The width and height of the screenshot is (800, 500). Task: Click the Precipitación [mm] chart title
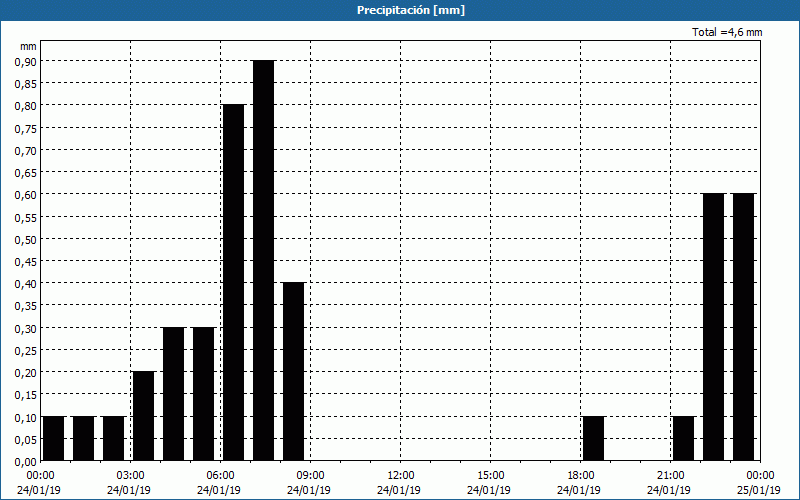[411, 10]
